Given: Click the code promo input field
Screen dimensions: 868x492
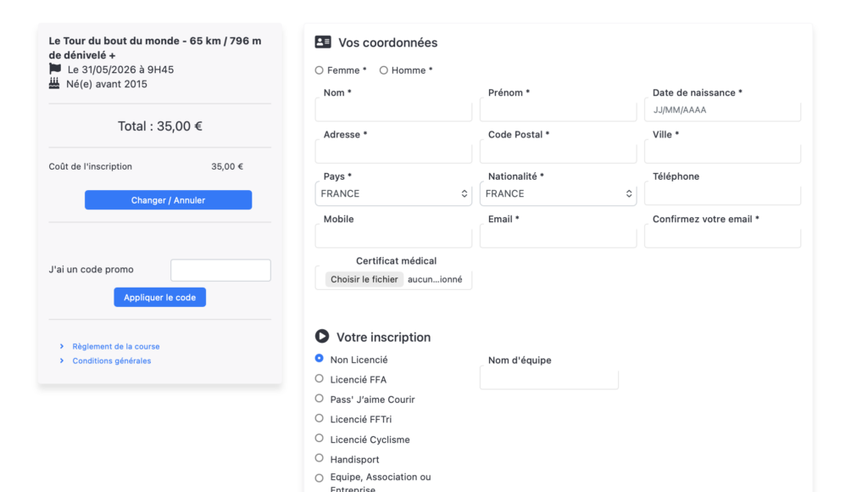Looking at the screenshot, I should (220, 271).
